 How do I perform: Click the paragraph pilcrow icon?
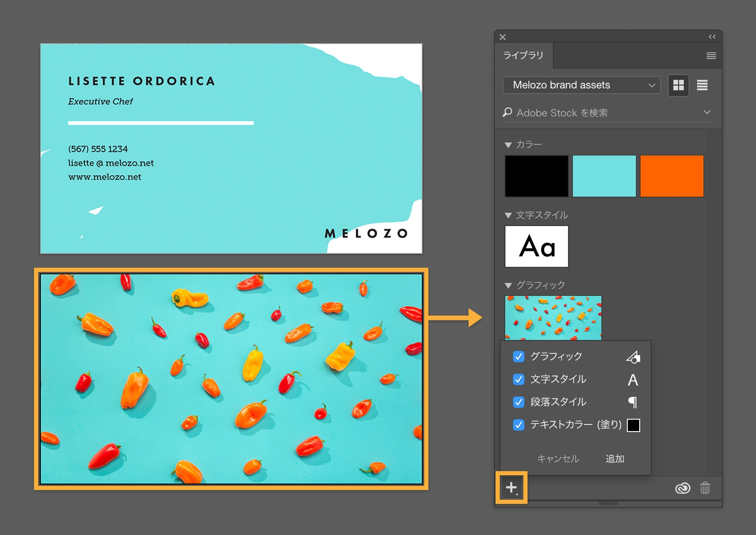[x=633, y=403]
